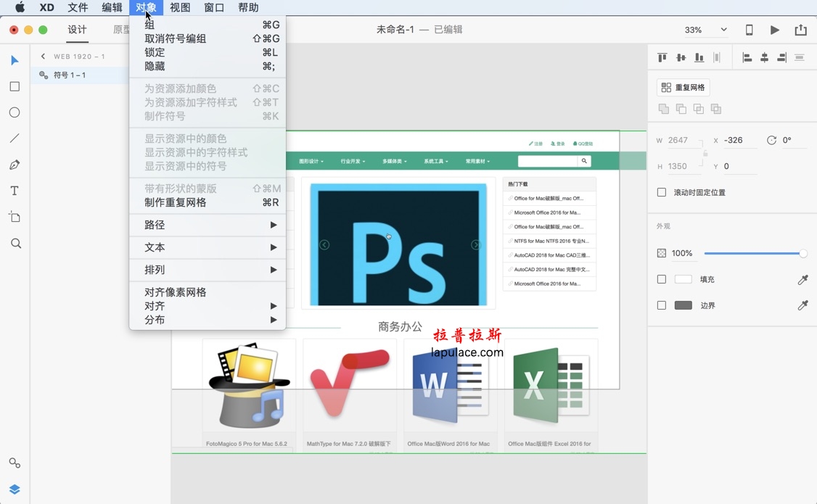Align selection to left edge
817x504 pixels.
[747, 57]
